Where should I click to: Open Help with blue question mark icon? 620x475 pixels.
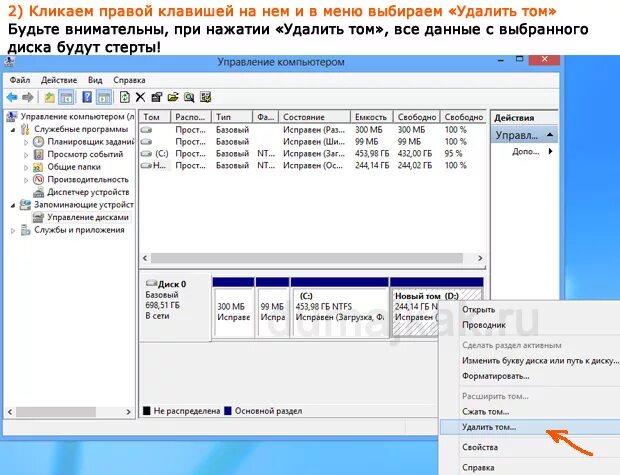click(x=87, y=97)
